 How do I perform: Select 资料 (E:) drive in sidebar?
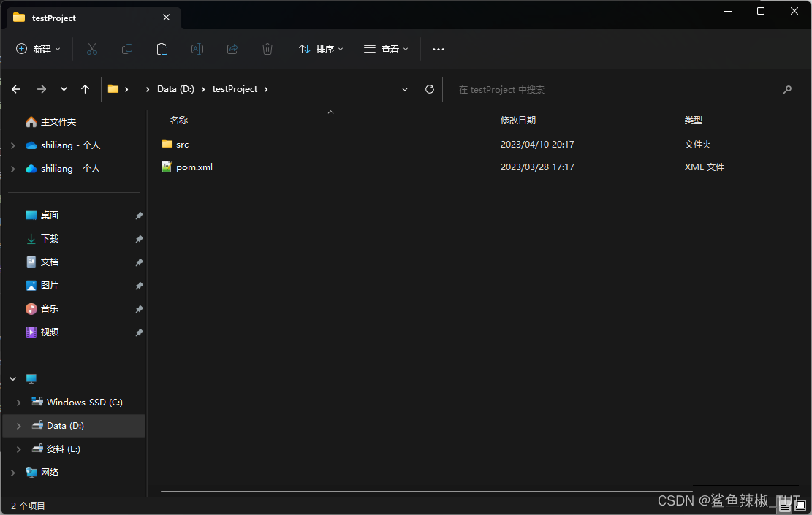pyautogui.click(x=56, y=449)
